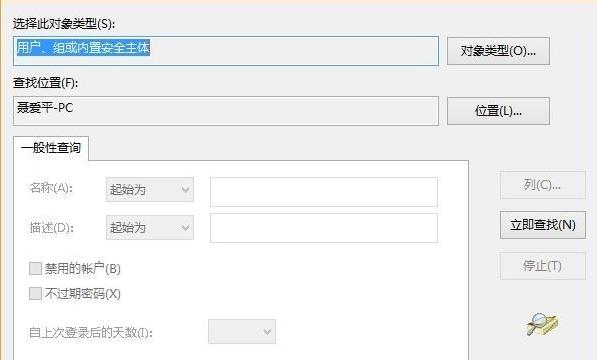
Task: Click the 描述(D): label
Action: (52, 228)
